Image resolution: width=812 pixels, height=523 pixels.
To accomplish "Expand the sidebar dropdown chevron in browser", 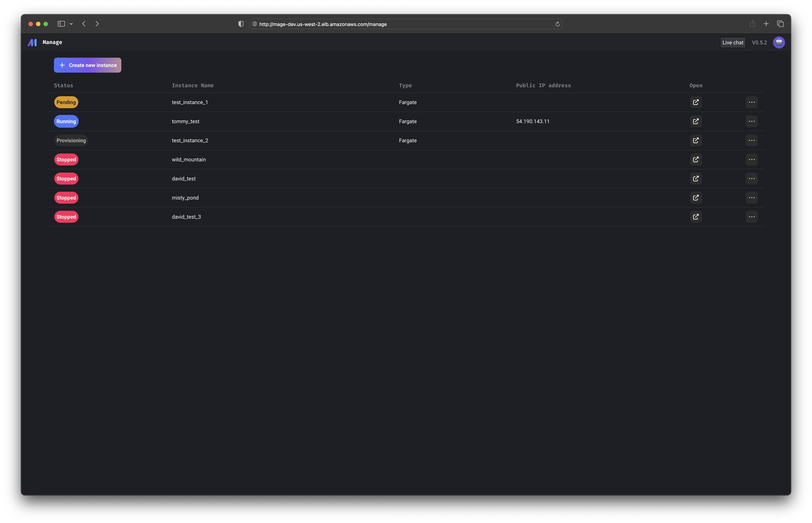I will click(x=71, y=24).
